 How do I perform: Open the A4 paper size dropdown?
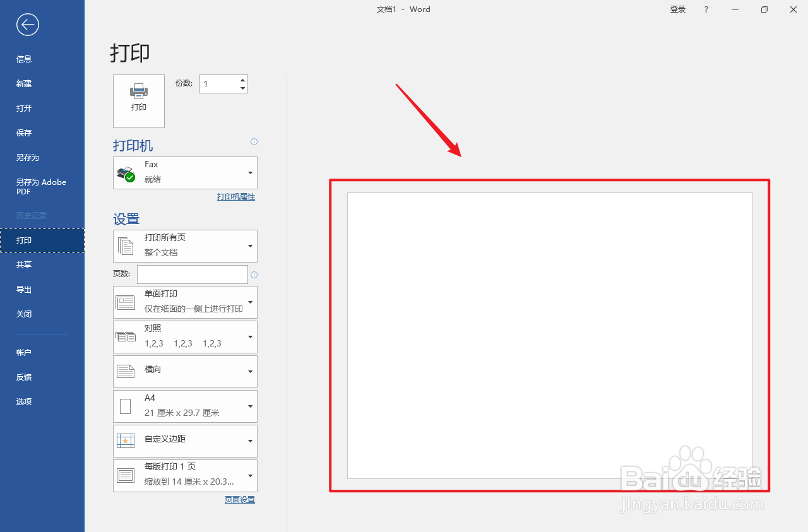(185, 406)
